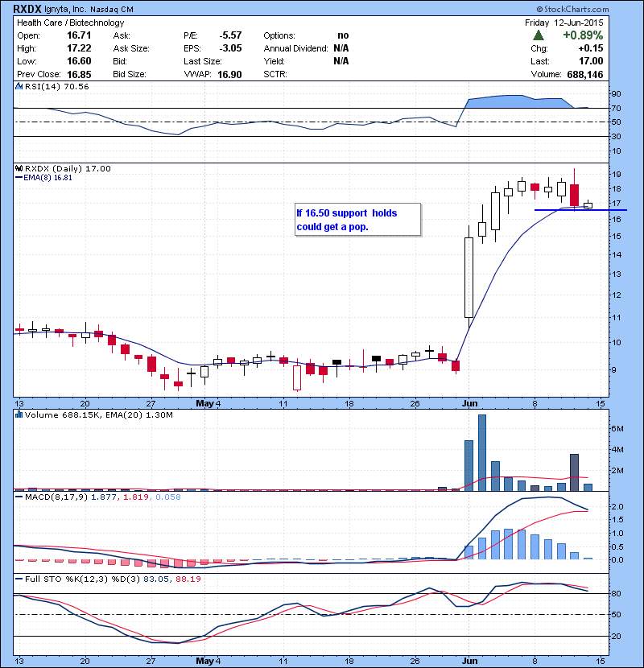The width and height of the screenshot is (644, 668).
Task: Click the Volume value 688,146
Action: point(584,75)
